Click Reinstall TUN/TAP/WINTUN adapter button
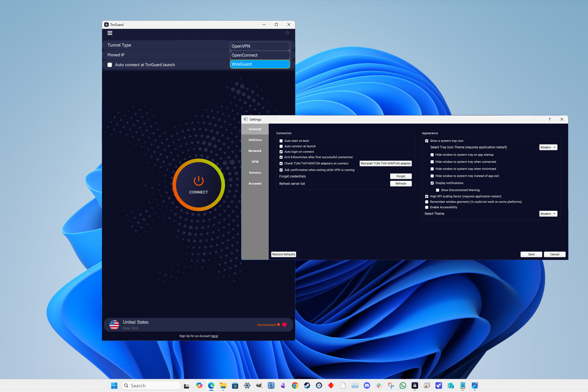588x392 pixels. (x=385, y=164)
